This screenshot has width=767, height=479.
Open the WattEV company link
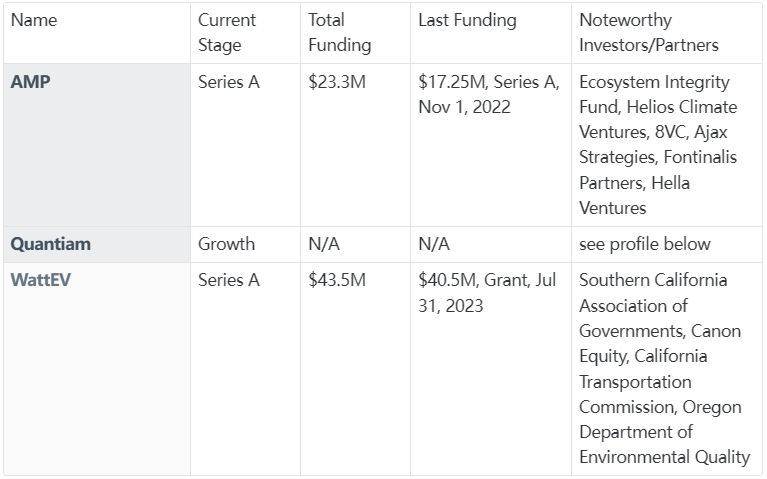41,280
